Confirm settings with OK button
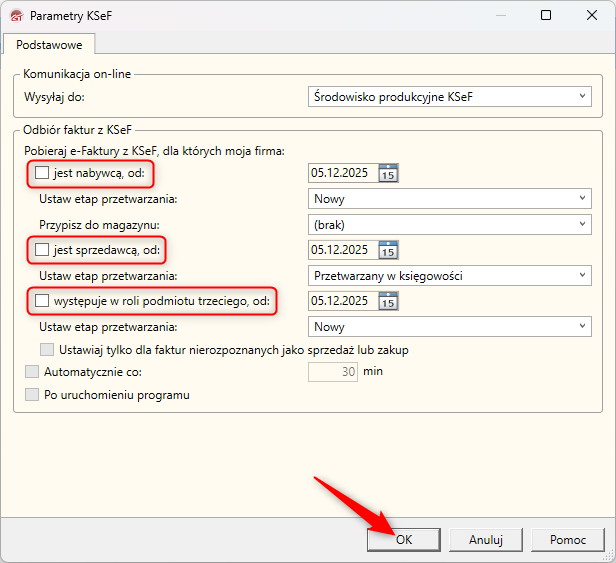This screenshot has width=616, height=563. click(403, 539)
